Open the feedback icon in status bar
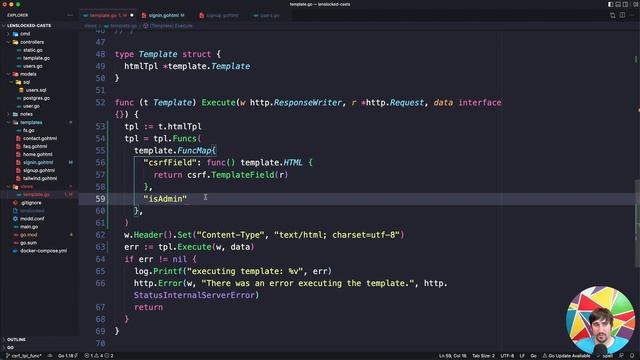The width and height of the screenshot is (640, 360). [621, 356]
